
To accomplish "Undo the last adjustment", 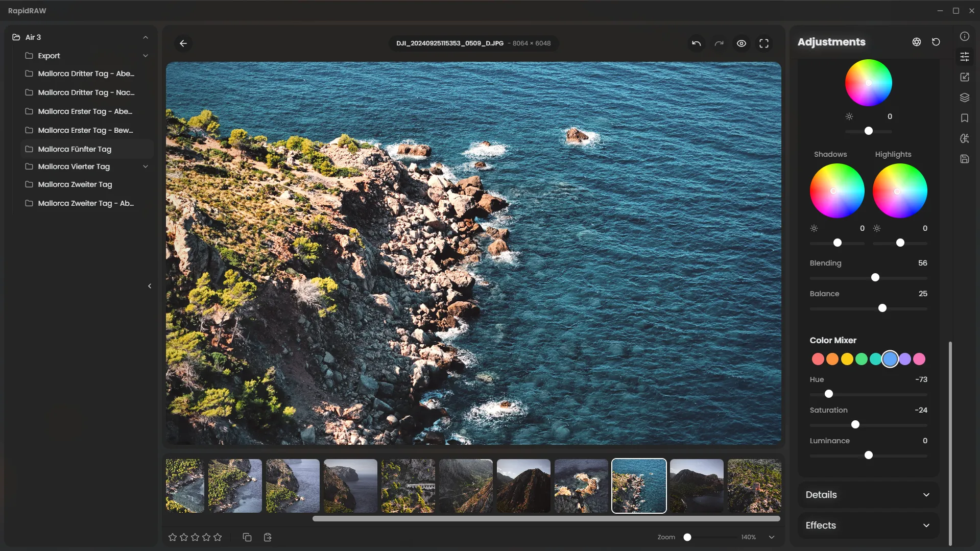I will (x=696, y=43).
